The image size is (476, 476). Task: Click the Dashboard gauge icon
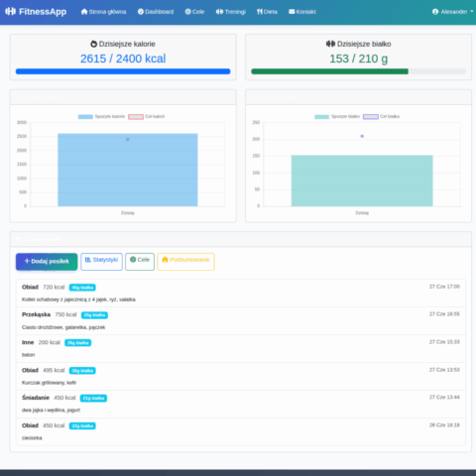[x=141, y=12]
